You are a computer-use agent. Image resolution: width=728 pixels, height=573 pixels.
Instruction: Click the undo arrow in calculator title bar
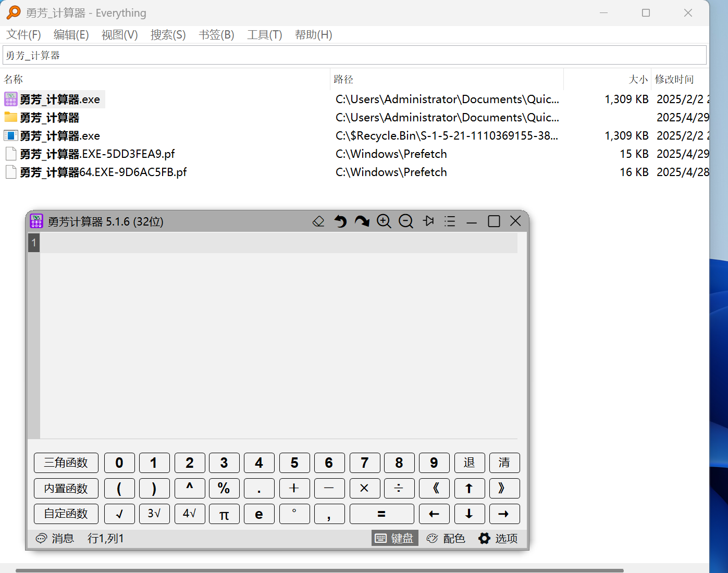pos(340,221)
